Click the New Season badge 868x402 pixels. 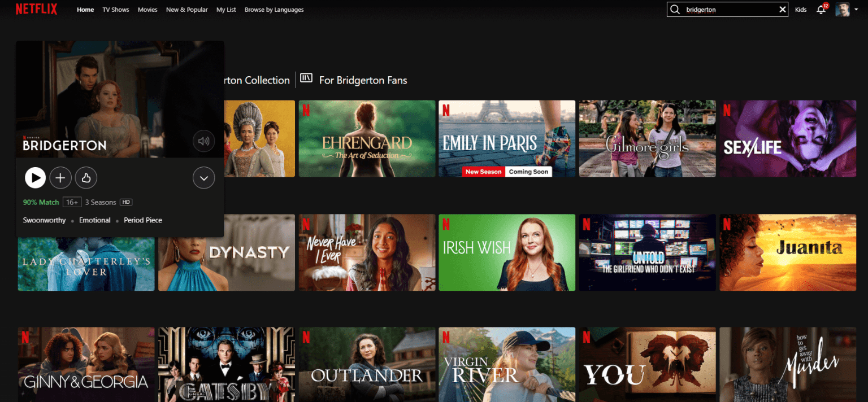(x=483, y=172)
